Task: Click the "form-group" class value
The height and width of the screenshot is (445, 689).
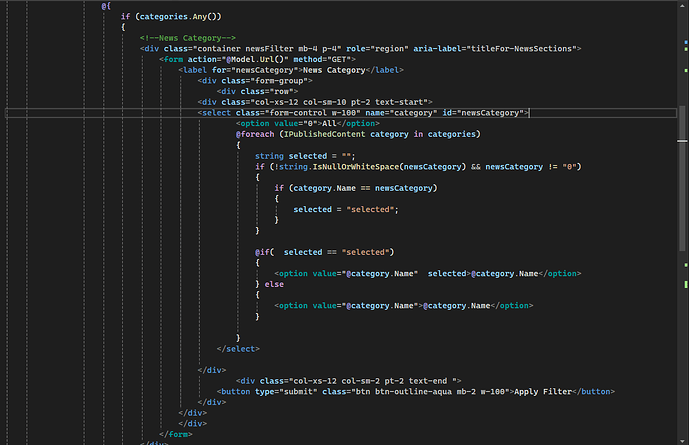Action: (x=279, y=81)
